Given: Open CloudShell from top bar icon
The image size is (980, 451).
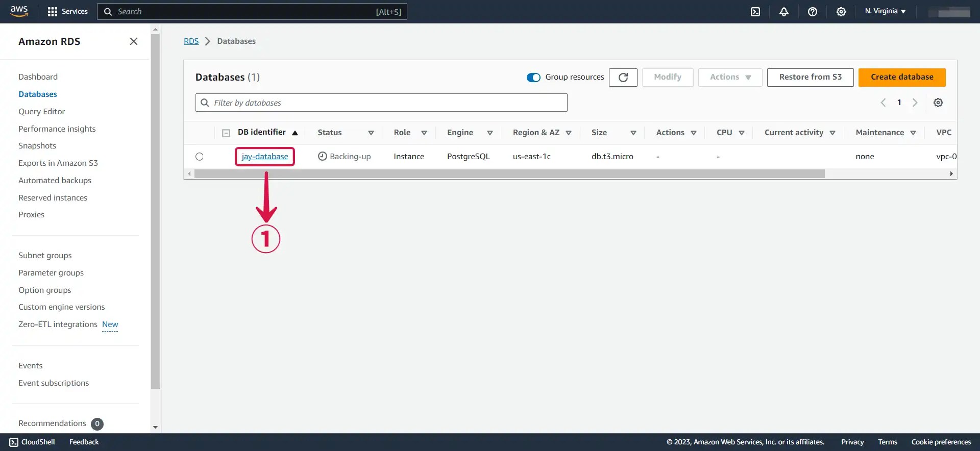Looking at the screenshot, I should [755, 11].
